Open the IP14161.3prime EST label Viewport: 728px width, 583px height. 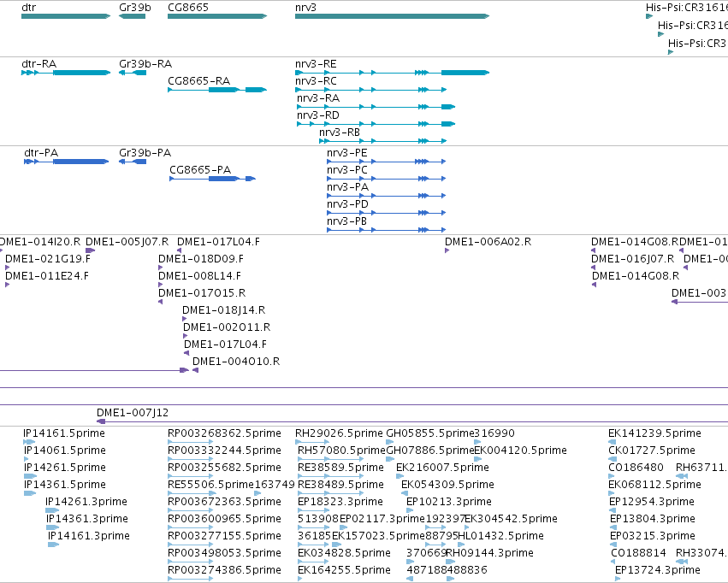pos(89,536)
